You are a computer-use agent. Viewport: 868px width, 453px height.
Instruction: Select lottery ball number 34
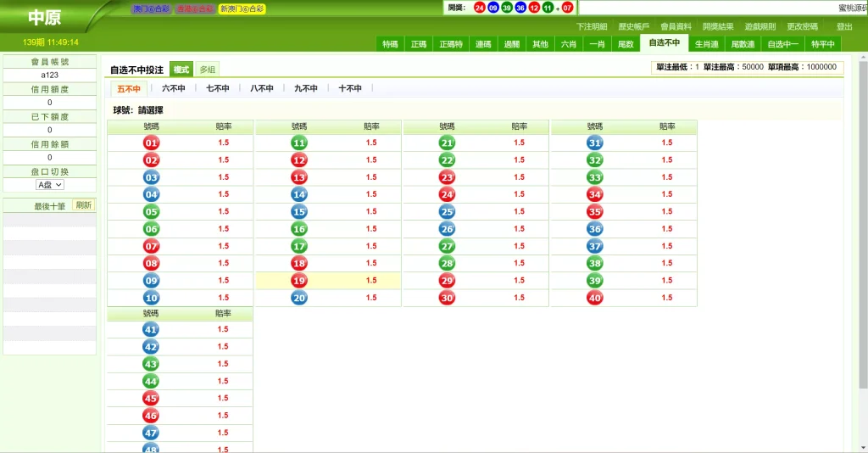coord(594,194)
